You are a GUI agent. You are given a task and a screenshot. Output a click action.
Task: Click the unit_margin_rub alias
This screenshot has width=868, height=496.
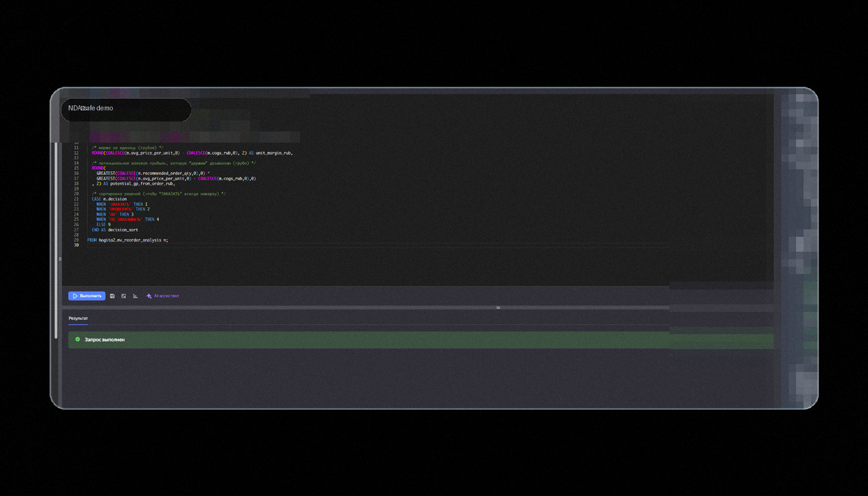tap(273, 153)
